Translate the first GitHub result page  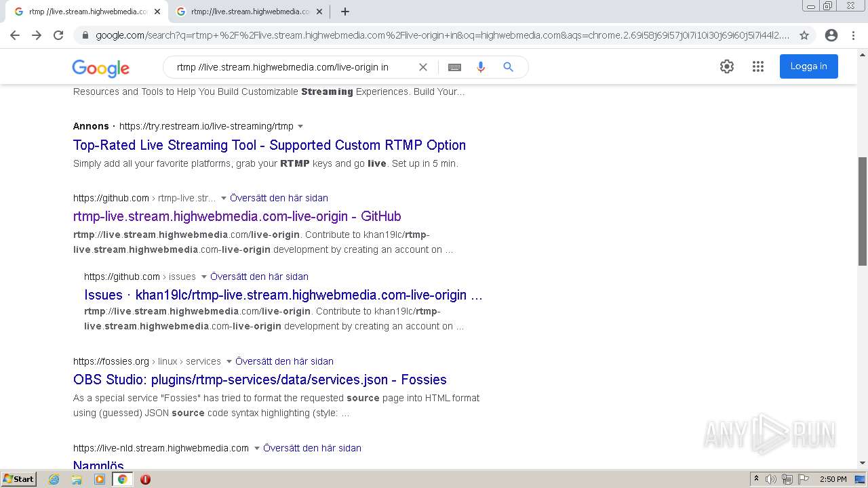point(279,198)
